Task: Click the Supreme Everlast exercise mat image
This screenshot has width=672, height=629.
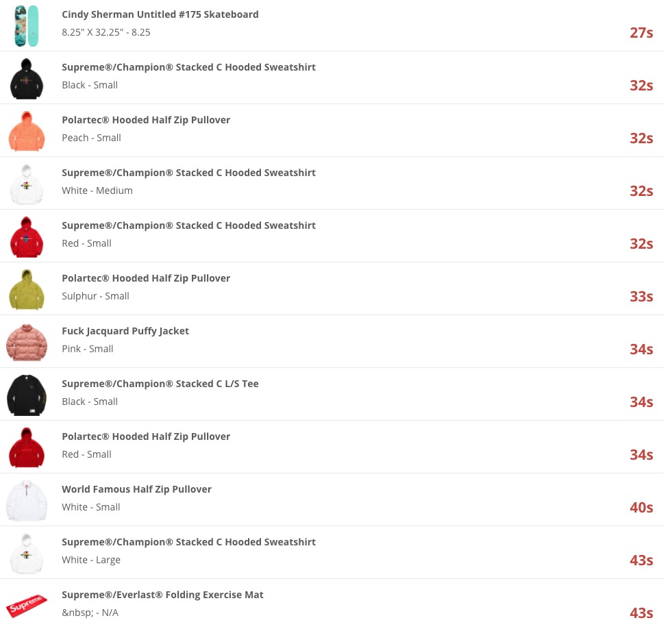Action: [x=27, y=606]
